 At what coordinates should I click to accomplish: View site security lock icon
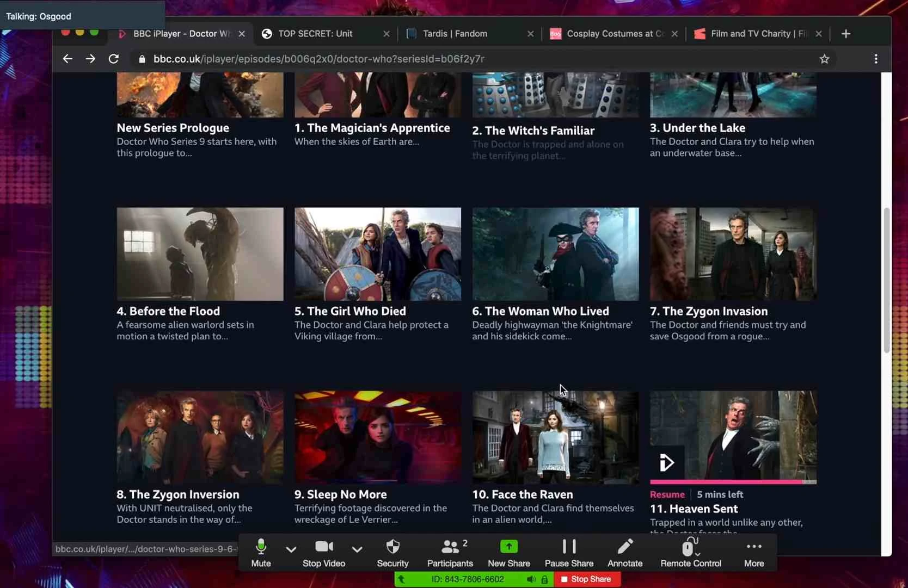[142, 59]
